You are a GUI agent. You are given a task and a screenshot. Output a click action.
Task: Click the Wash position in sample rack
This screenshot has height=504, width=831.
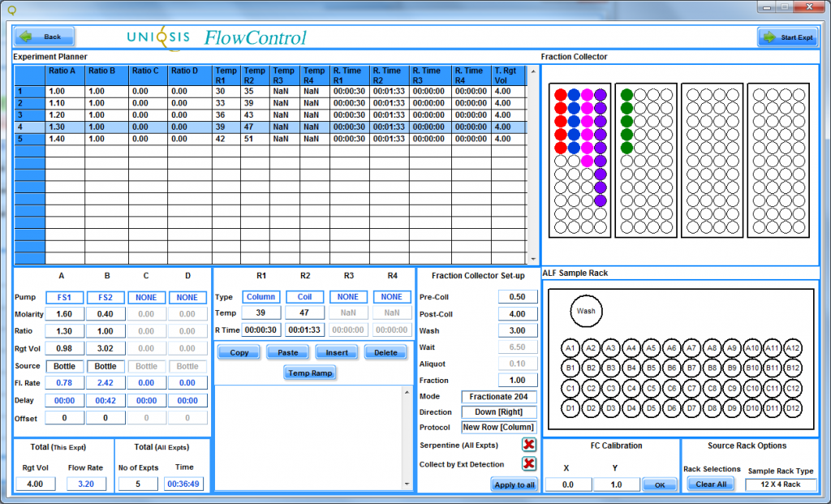pos(586,311)
